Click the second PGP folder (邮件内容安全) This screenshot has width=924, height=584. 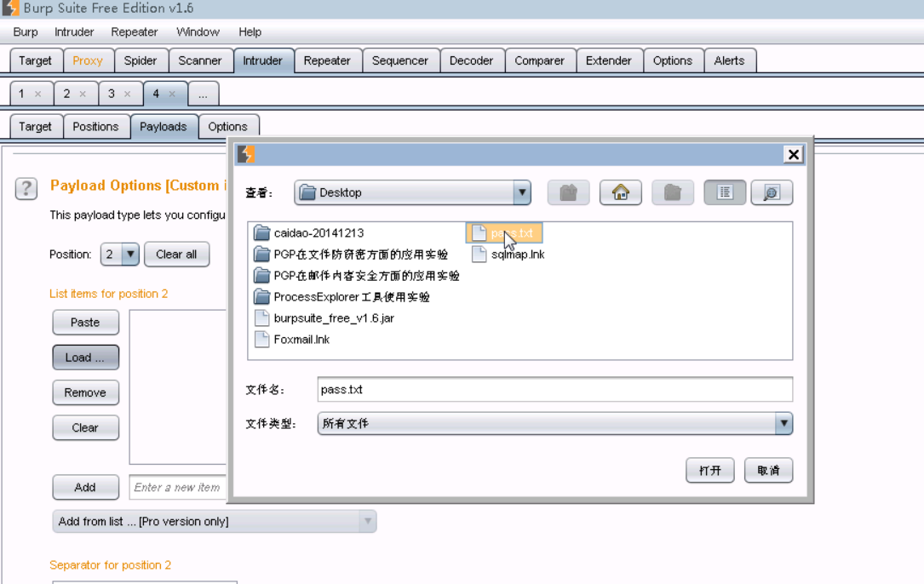357,275
